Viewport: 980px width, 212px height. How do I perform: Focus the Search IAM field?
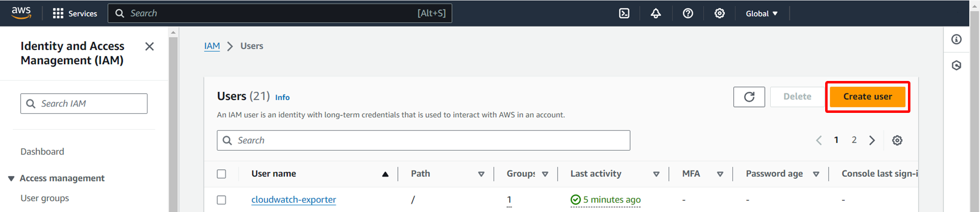click(x=84, y=104)
